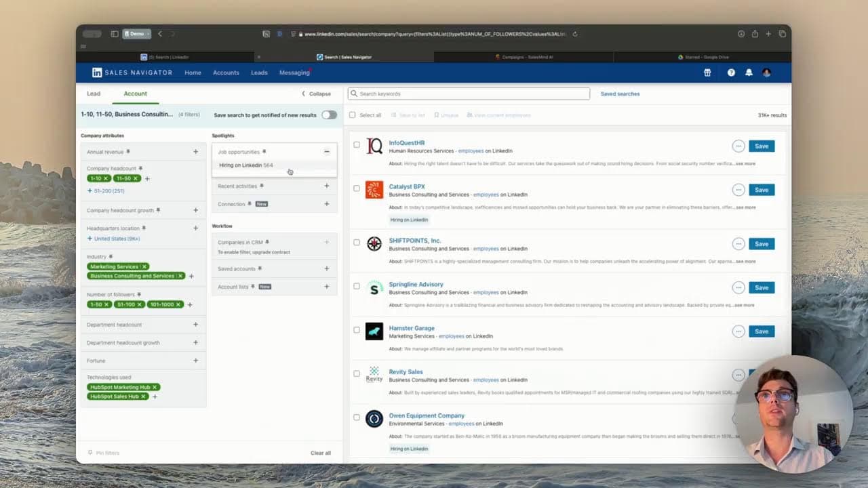Open the Accounts menu in the navigation bar
The height and width of the screenshot is (488, 868).
click(x=226, y=73)
